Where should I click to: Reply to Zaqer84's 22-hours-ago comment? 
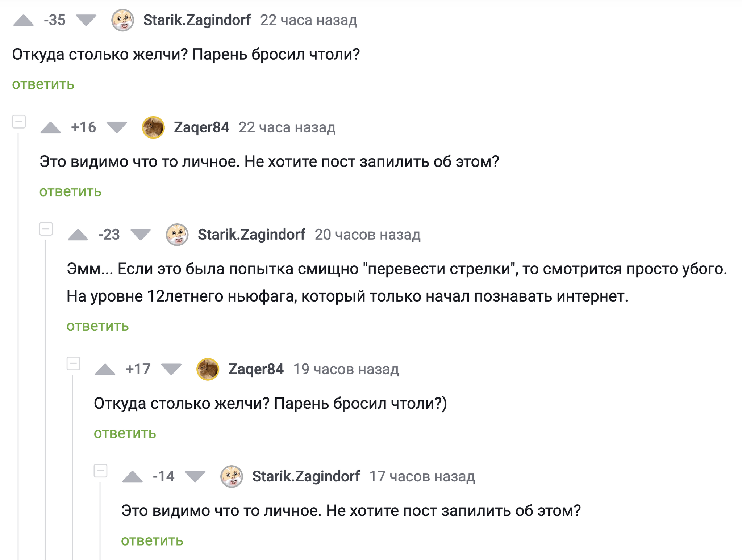tap(70, 191)
